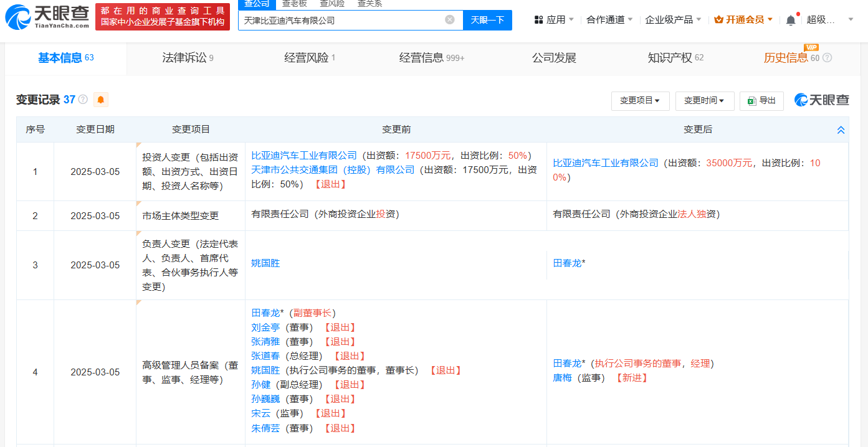Switch to the 知识产权 tab
The image size is (868, 447).
click(x=675, y=58)
